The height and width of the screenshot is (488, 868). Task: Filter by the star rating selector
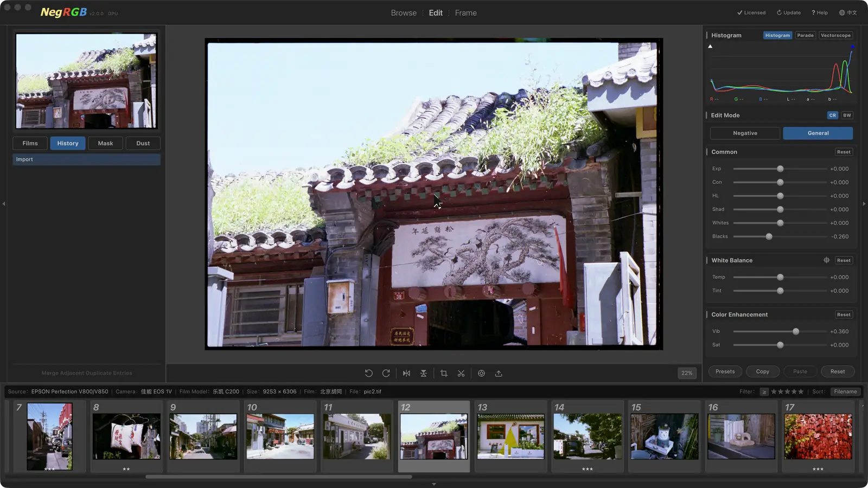click(787, 391)
